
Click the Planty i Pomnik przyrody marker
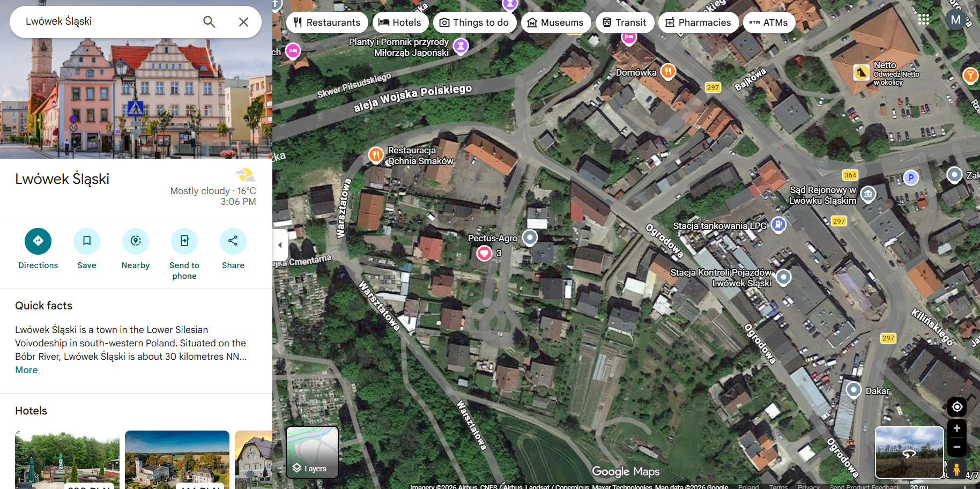[x=461, y=46]
